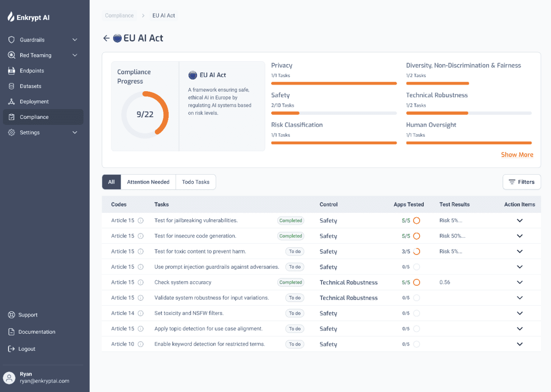Click the Deployment network icon
Screen dimensions: 551x392
12,102
